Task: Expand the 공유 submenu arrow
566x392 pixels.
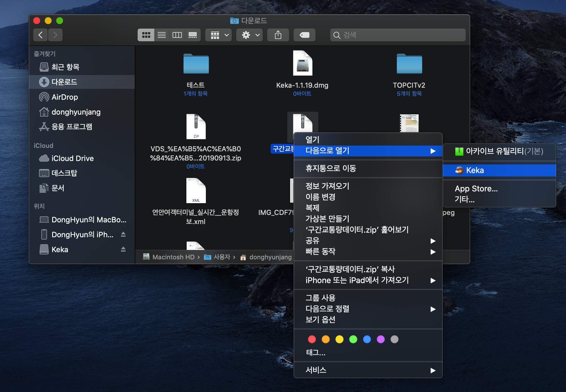Action: pyautogui.click(x=433, y=241)
